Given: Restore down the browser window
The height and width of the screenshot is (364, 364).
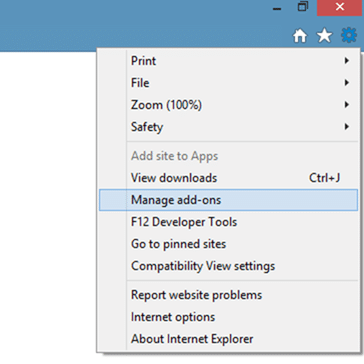Looking at the screenshot, I should coord(303,7).
